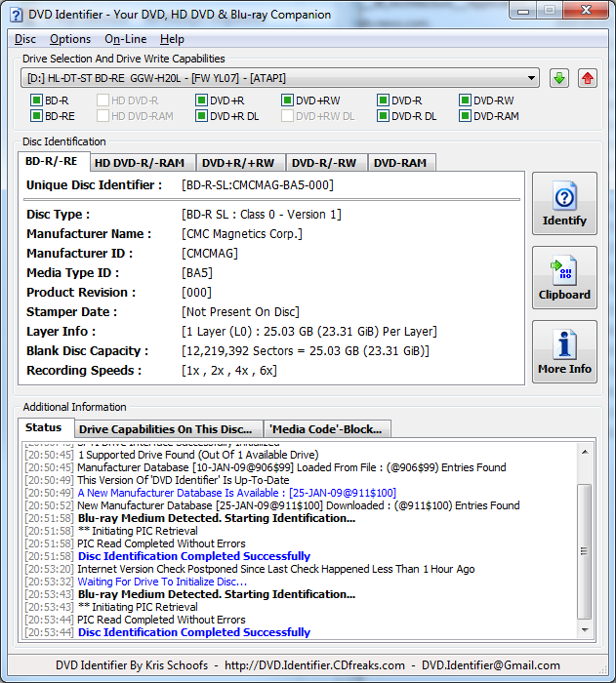Click the Stamper Date value
The width and height of the screenshot is (616, 683).
[x=240, y=312]
